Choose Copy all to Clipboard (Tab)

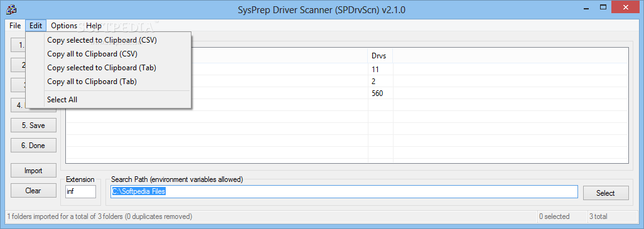[x=109, y=82]
